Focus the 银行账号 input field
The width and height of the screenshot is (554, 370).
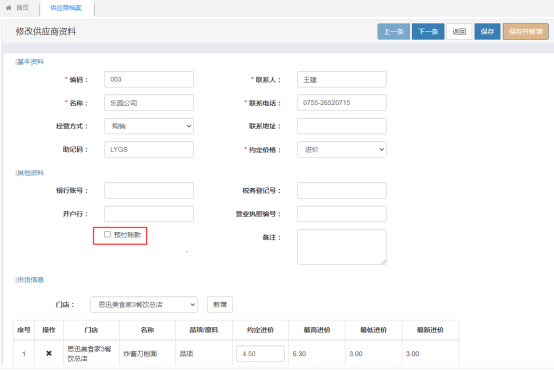coord(149,190)
